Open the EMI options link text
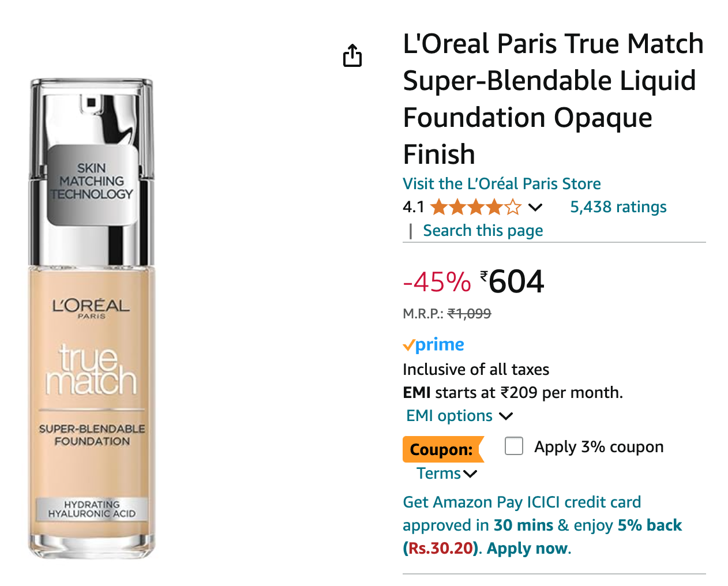728x586 pixels. click(449, 416)
